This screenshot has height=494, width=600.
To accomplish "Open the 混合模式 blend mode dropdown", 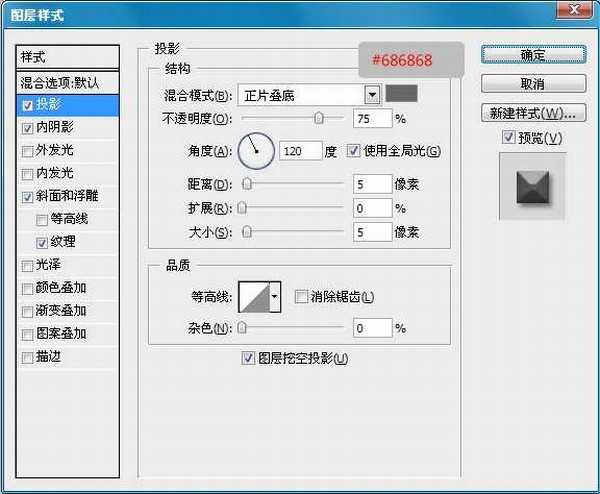I will click(372, 95).
